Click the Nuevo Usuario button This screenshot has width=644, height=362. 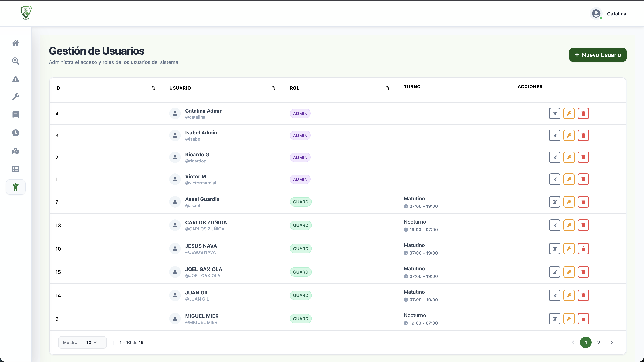tap(597, 55)
